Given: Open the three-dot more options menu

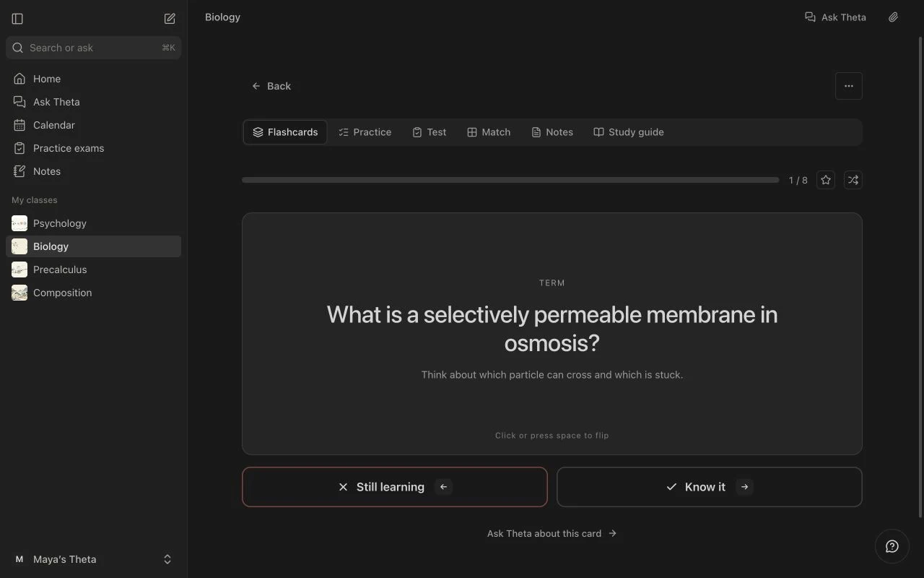Looking at the screenshot, I should (849, 86).
